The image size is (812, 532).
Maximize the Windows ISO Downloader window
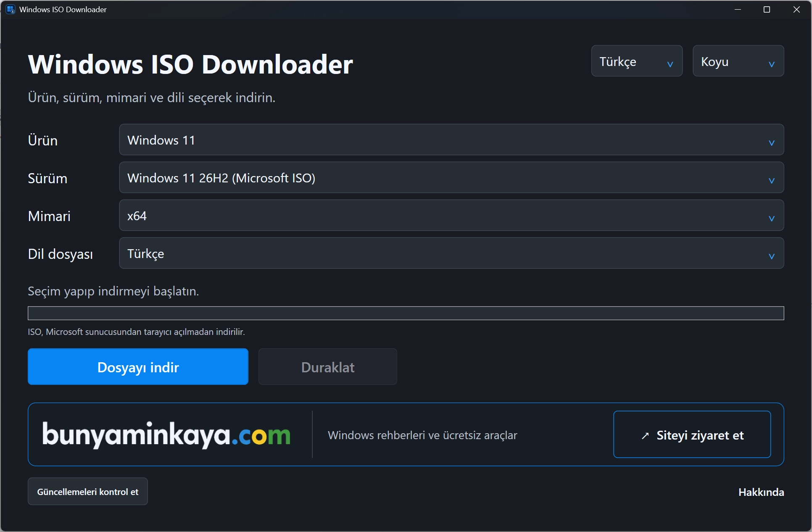point(767,9)
